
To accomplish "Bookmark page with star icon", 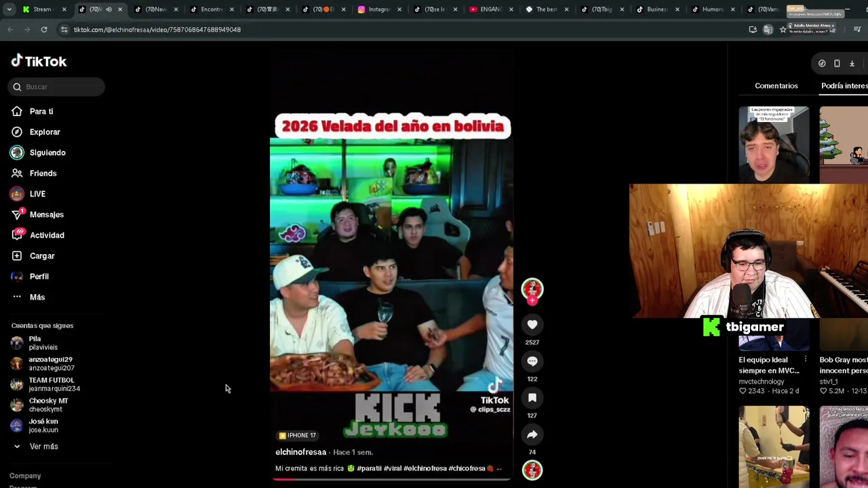I will coord(783,30).
